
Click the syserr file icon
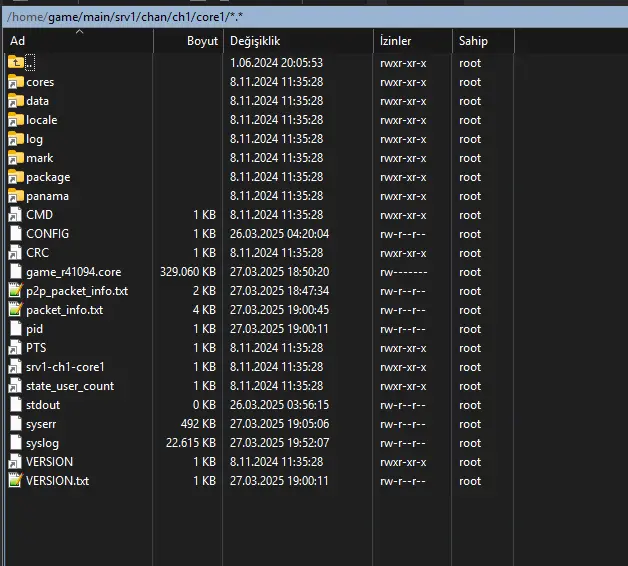click(x=15, y=424)
